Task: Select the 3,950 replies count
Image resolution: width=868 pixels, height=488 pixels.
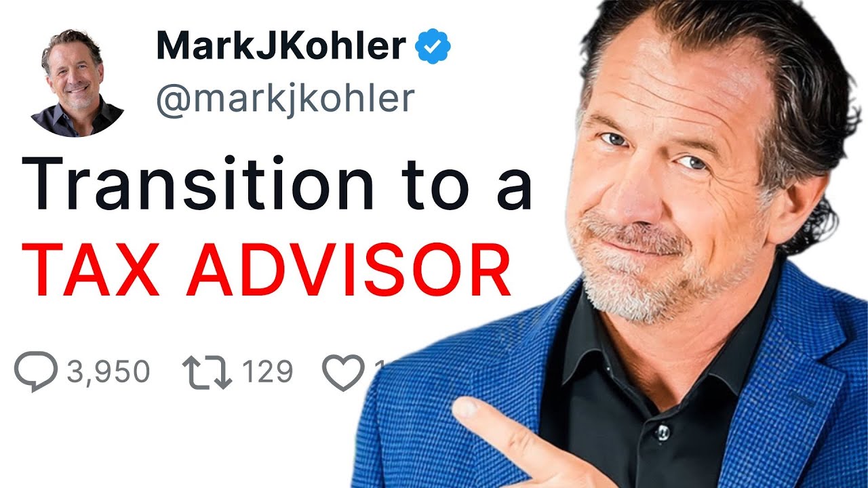Action: pos(108,373)
